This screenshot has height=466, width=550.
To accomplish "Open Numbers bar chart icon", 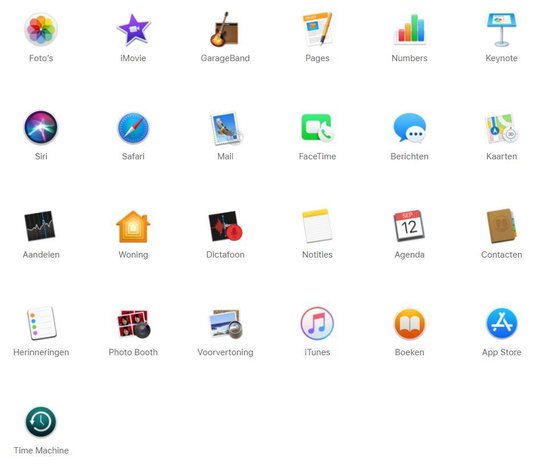I will pyautogui.click(x=410, y=29).
